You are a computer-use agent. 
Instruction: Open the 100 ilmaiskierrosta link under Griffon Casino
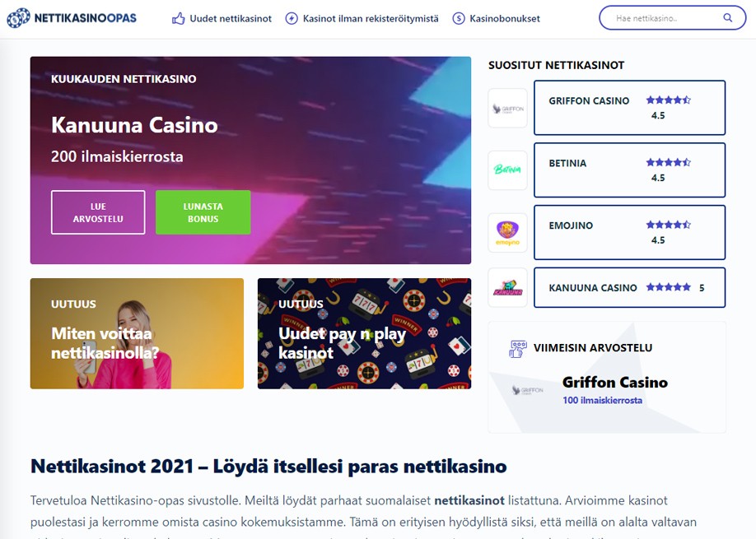point(602,400)
